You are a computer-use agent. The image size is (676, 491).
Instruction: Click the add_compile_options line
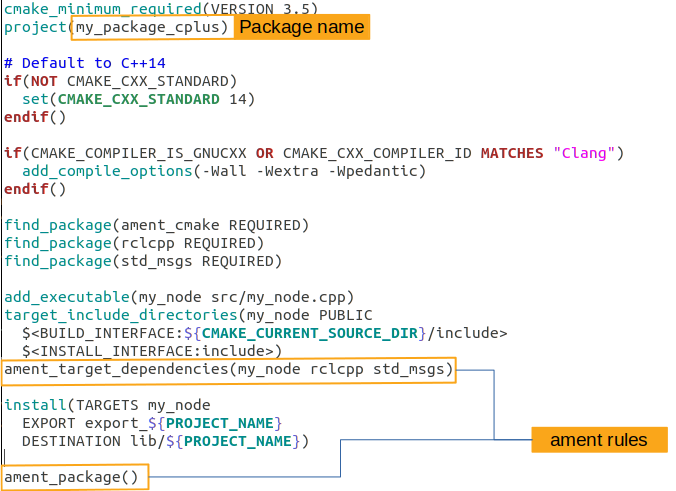(x=224, y=171)
